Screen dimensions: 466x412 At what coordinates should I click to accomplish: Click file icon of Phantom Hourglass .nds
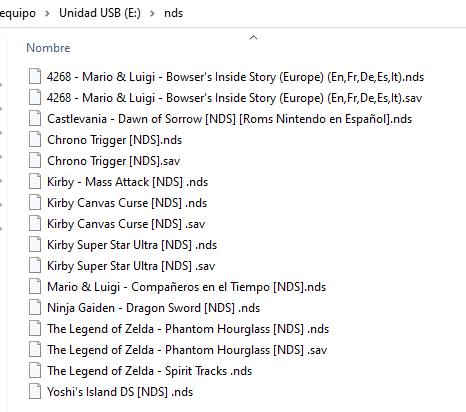pos(35,328)
